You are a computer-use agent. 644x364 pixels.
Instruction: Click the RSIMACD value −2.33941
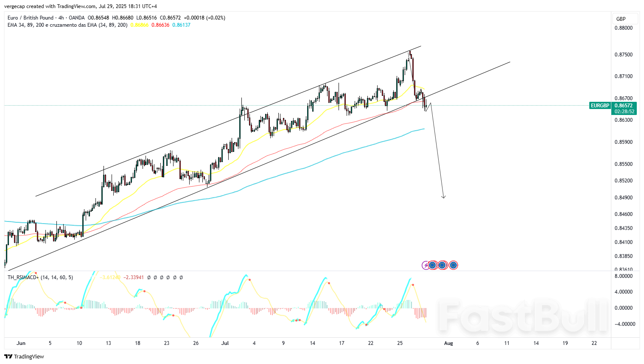134,277
